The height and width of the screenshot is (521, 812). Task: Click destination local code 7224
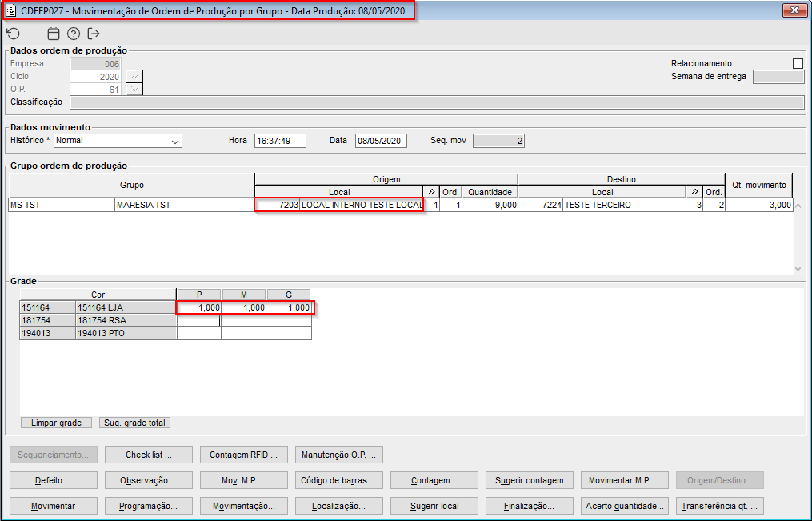(541, 205)
